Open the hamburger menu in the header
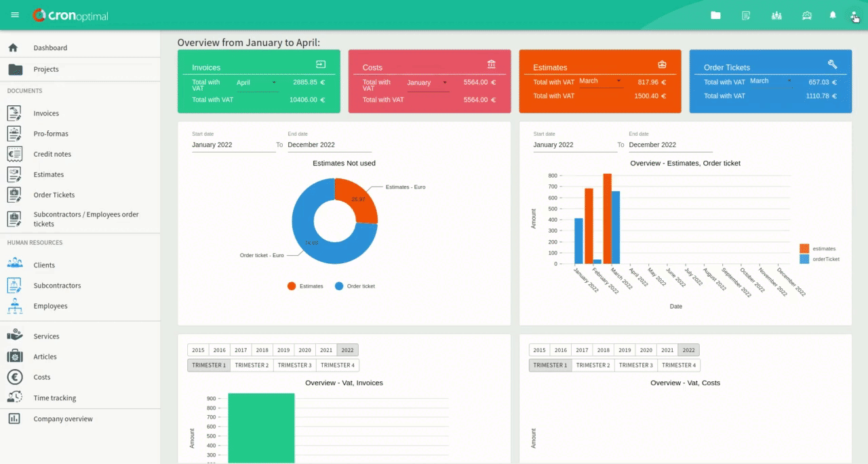This screenshot has width=868, height=464. click(x=15, y=15)
